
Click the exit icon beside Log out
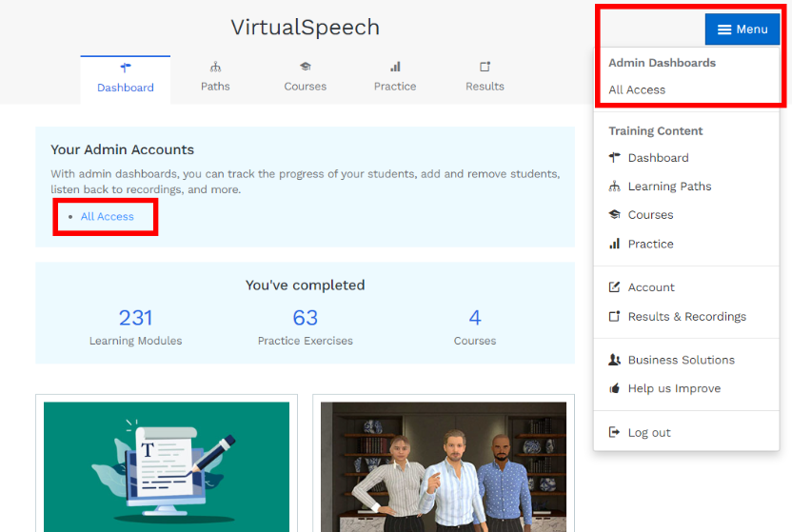[x=614, y=432]
